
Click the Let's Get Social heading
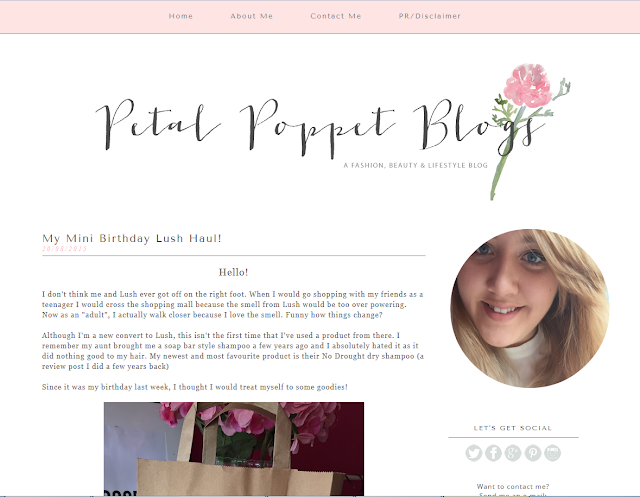click(513, 428)
